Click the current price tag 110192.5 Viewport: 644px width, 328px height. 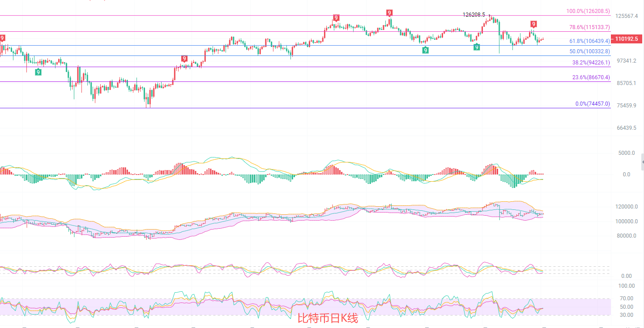coord(626,39)
